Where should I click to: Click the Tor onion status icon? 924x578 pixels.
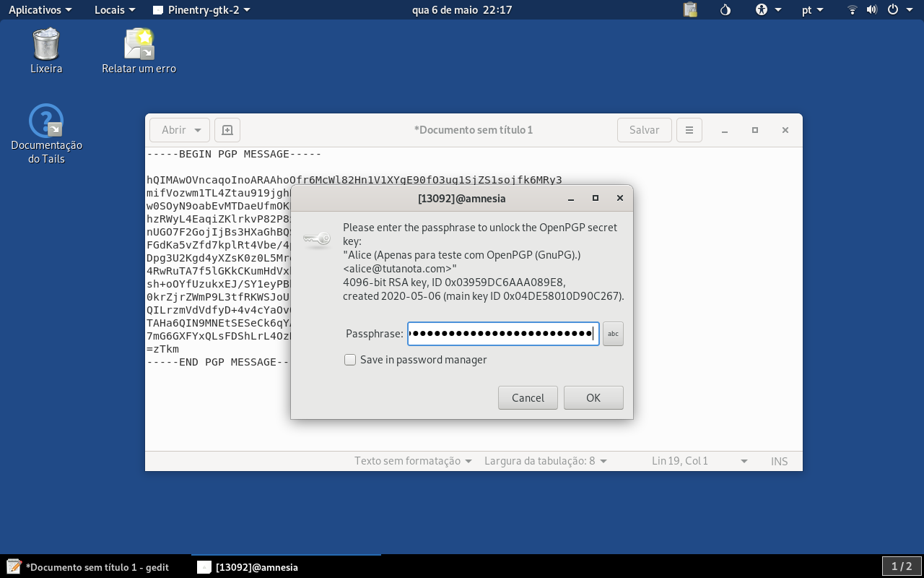click(x=725, y=10)
